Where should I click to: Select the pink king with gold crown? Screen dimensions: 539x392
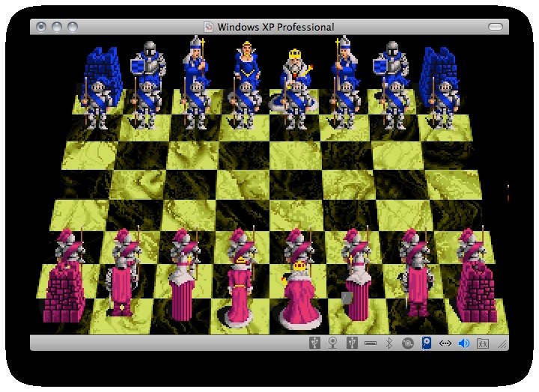pyautogui.click(x=300, y=295)
